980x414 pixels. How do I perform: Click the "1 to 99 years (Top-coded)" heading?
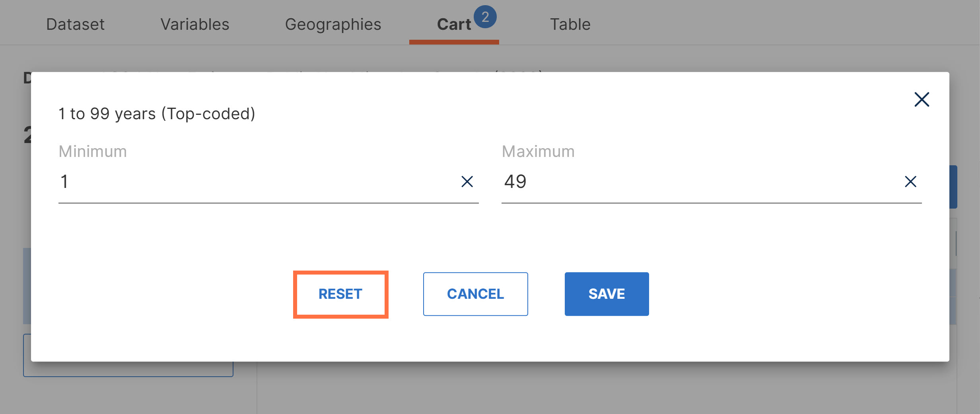tap(157, 114)
